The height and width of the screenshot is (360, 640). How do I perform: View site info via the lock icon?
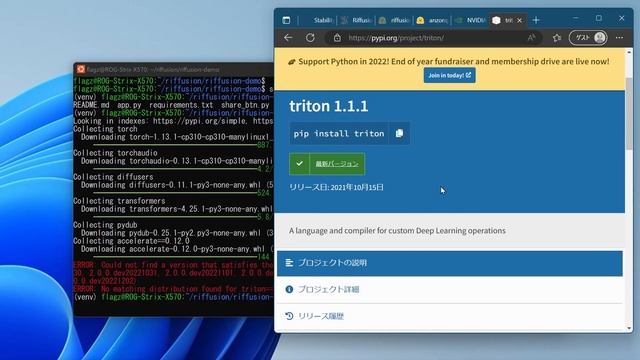pos(337,38)
